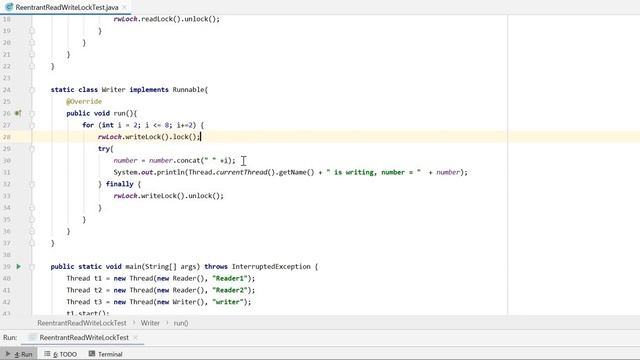Click the "writer" string literal
This screenshot has height=360, width=640.
228,302
